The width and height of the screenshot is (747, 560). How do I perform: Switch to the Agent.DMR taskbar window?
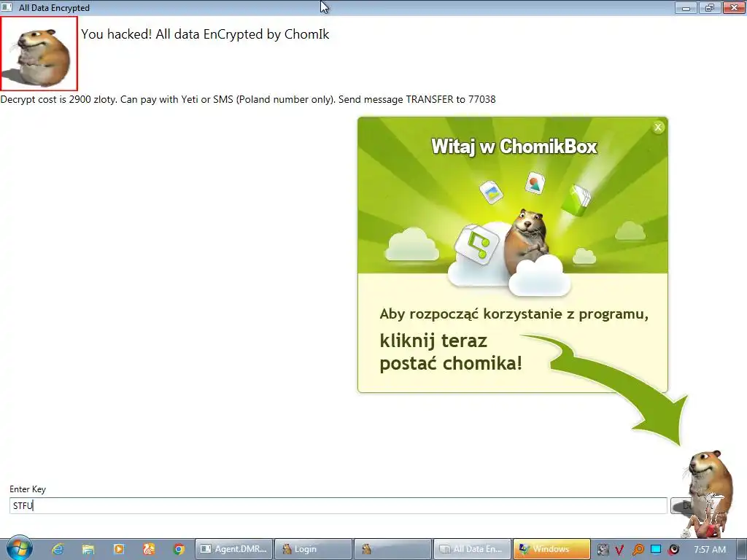pyautogui.click(x=234, y=549)
